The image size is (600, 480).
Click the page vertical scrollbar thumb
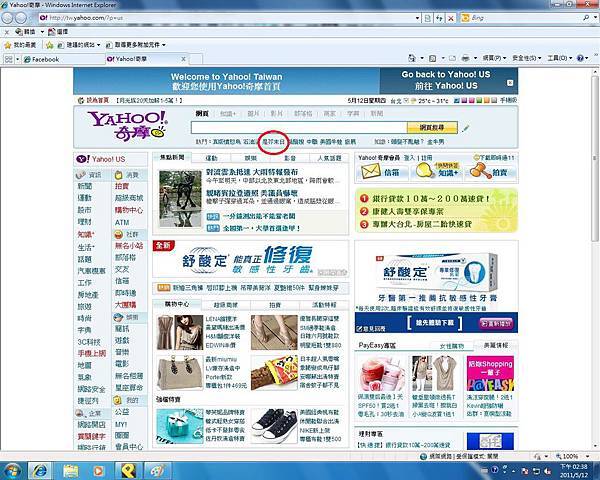point(595,159)
